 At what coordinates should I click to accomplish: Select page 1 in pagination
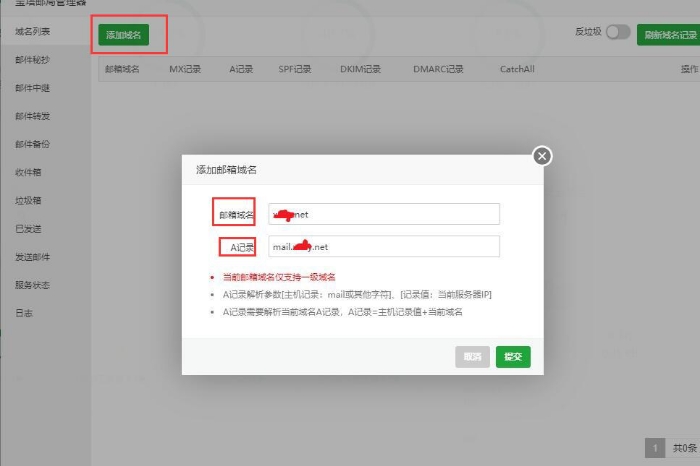pos(655,448)
